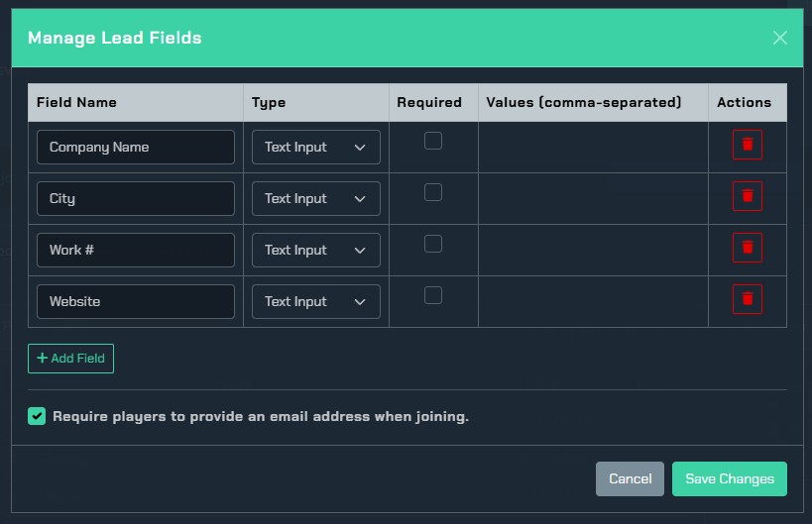Uncheck require email address when joining
Viewport: 812px width, 524px height.
pos(37,417)
